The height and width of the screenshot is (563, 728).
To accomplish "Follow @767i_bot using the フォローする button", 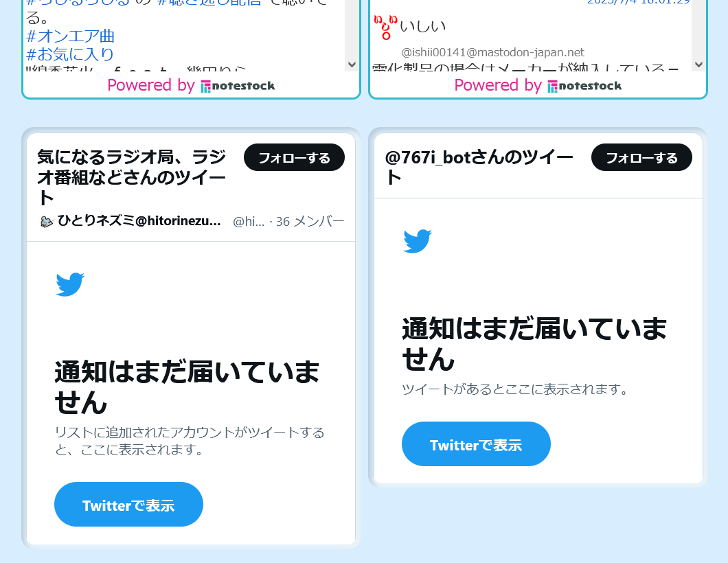I will [x=641, y=157].
